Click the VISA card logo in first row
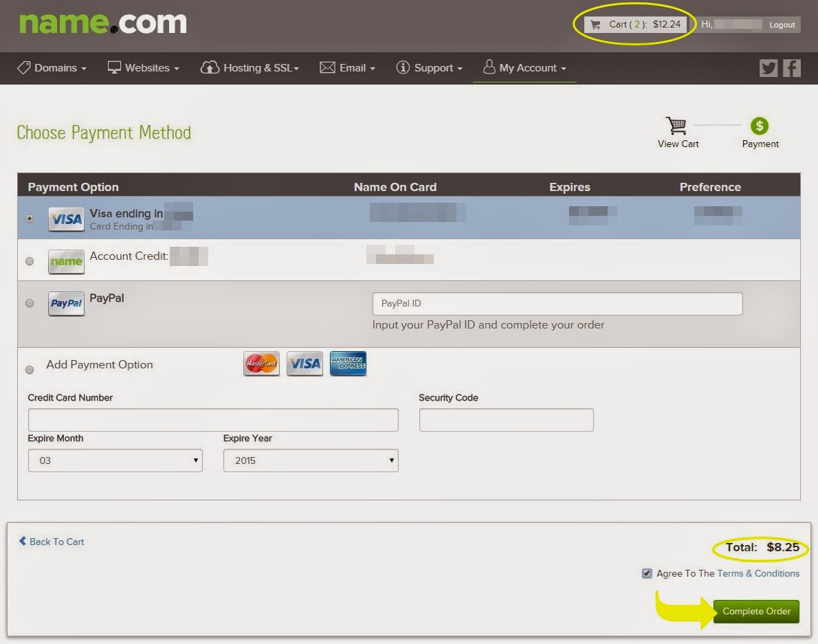The image size is (818, 644). pos(66,219)
